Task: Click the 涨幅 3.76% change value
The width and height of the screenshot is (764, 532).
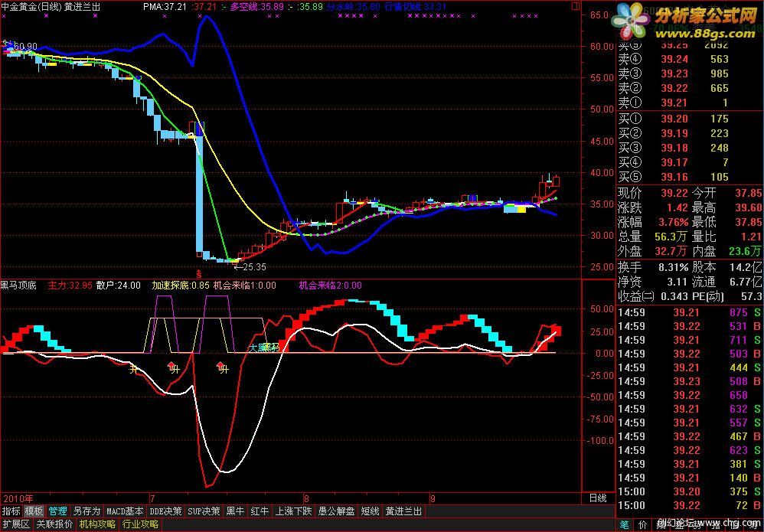Action: (674, 222)
